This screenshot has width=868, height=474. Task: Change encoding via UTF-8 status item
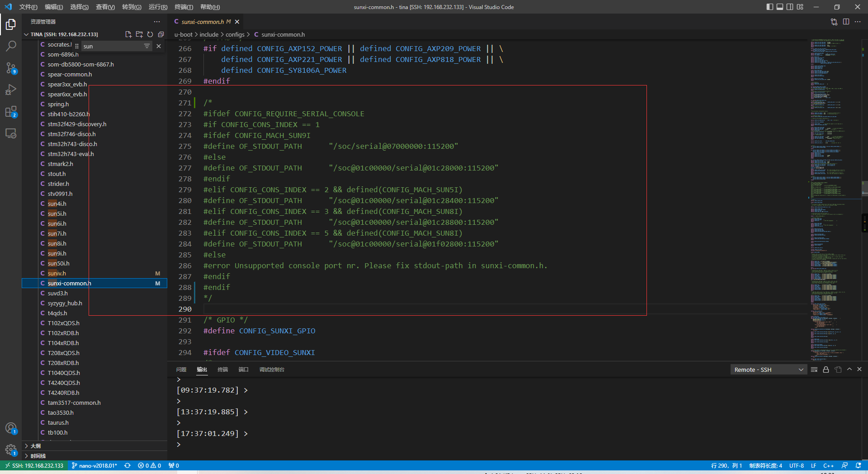797,465
